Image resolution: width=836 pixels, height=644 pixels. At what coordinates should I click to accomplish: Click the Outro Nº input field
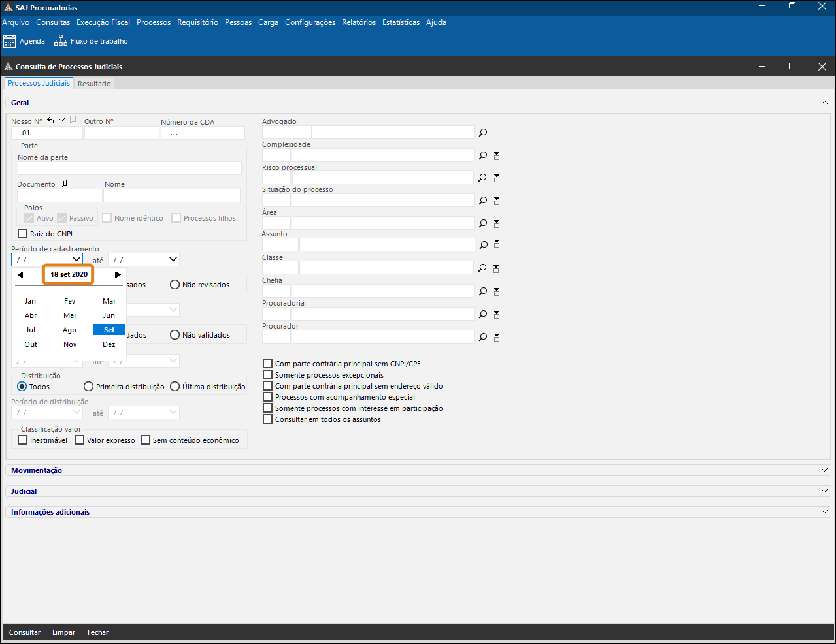pos(122,133)
